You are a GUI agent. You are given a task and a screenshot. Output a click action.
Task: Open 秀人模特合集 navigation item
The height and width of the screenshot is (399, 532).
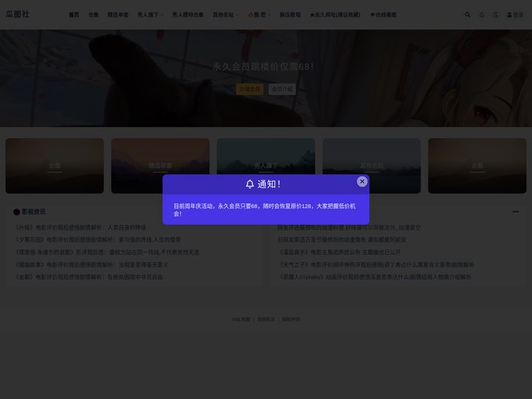[x=188, y=15]
